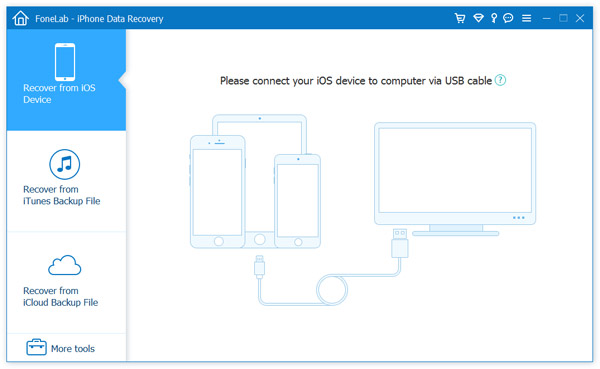Maximize the FoneLab window
The height and width of the screenshot is (369, 600).
[x=563, y=18]
